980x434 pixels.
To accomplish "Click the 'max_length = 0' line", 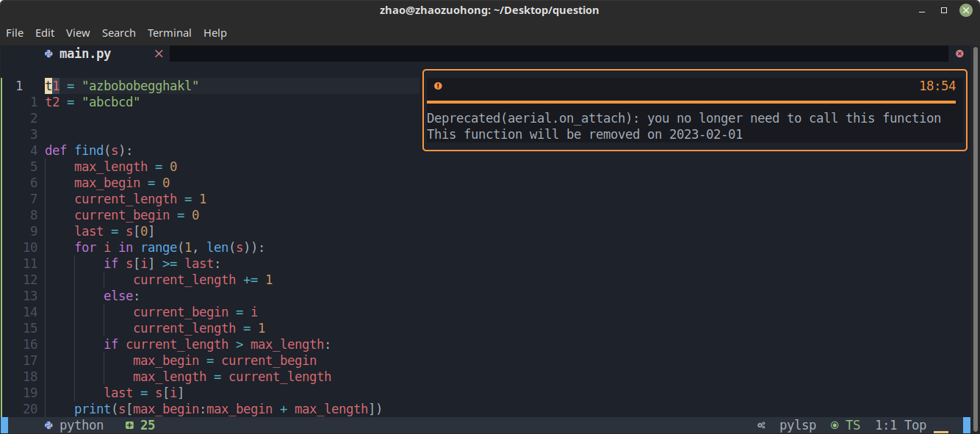I will pos(126,167).
